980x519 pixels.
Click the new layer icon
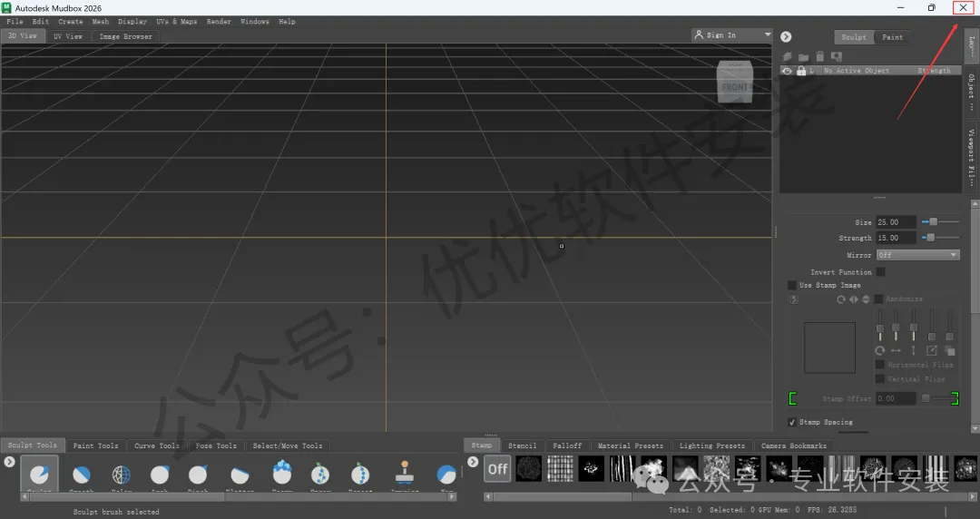(788, 57)
